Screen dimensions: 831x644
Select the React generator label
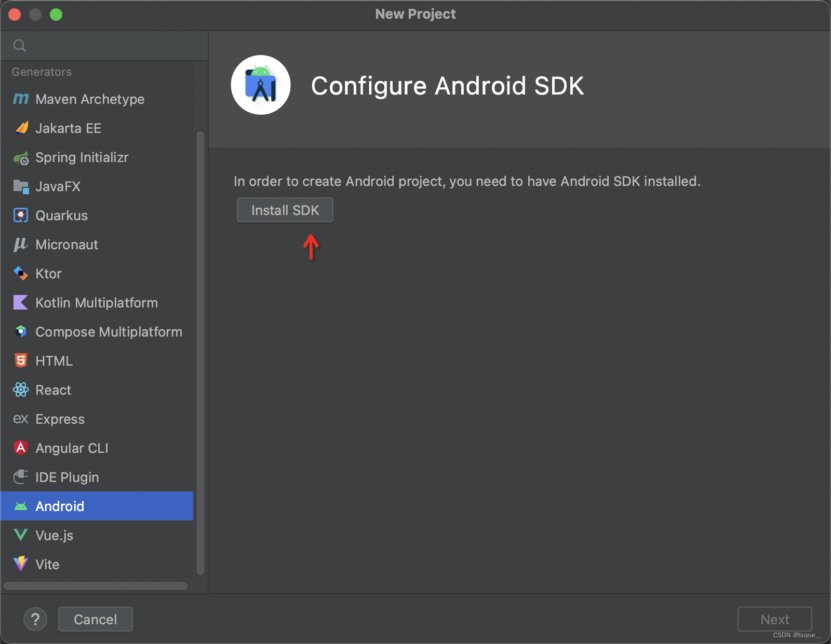[x=53, y=390]
